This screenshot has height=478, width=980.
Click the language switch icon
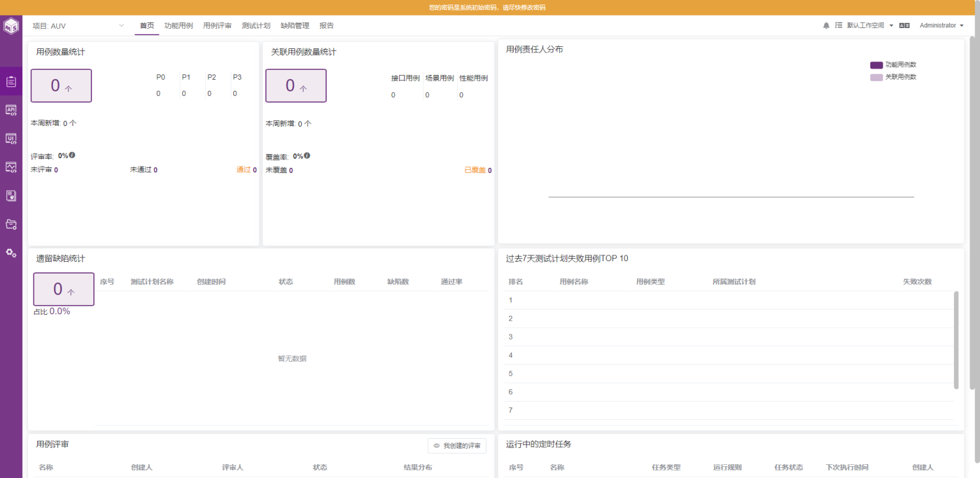tap(904, 25)
